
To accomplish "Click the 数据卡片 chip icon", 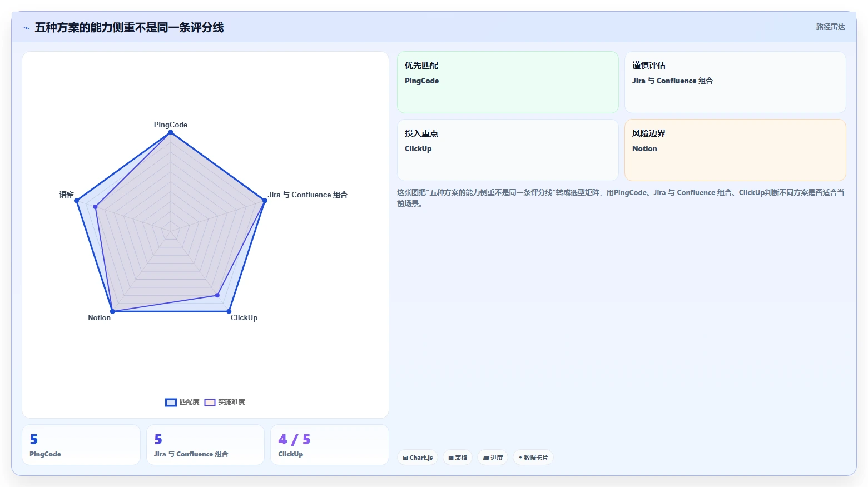I will click(520, 458).
